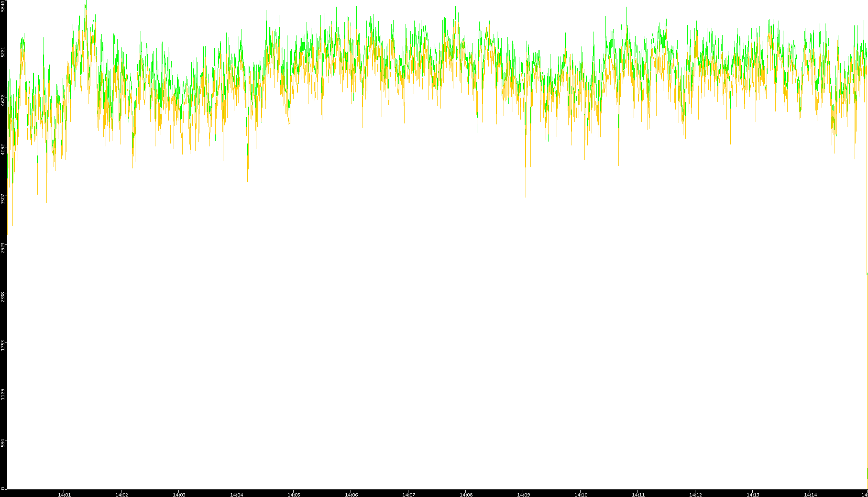The image size is (868, 497).
Task: Select the 1753 y-axis value
Action: point(3,345)
